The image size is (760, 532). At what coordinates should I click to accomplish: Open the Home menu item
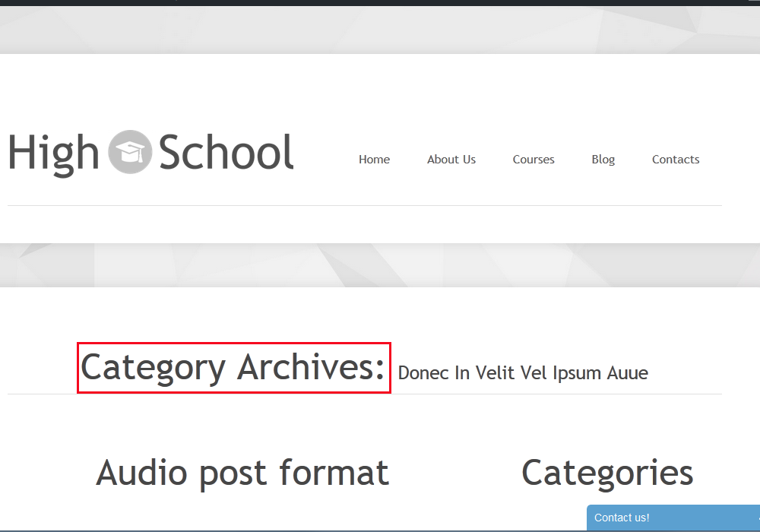374,160
